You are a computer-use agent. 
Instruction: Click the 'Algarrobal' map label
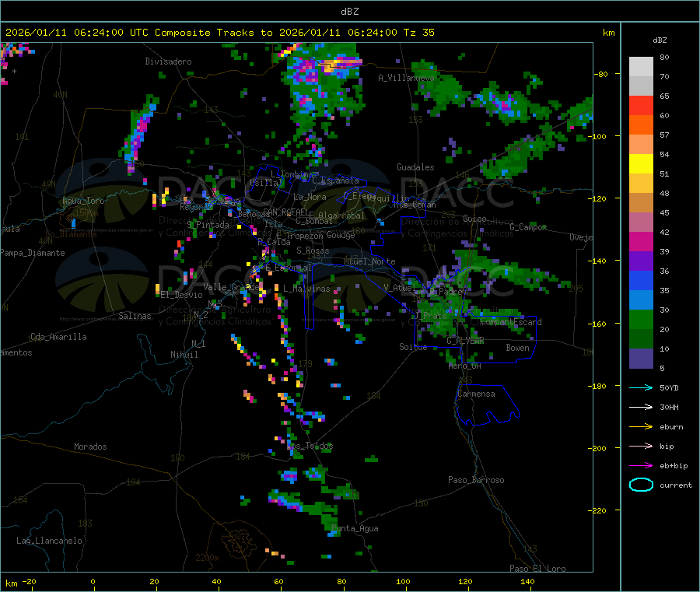point(341,215)
